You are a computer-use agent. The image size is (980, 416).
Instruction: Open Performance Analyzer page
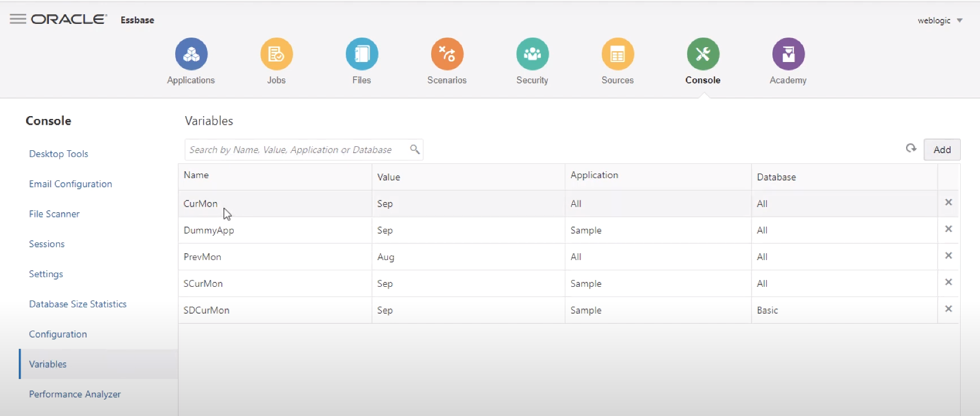[75, 394]
